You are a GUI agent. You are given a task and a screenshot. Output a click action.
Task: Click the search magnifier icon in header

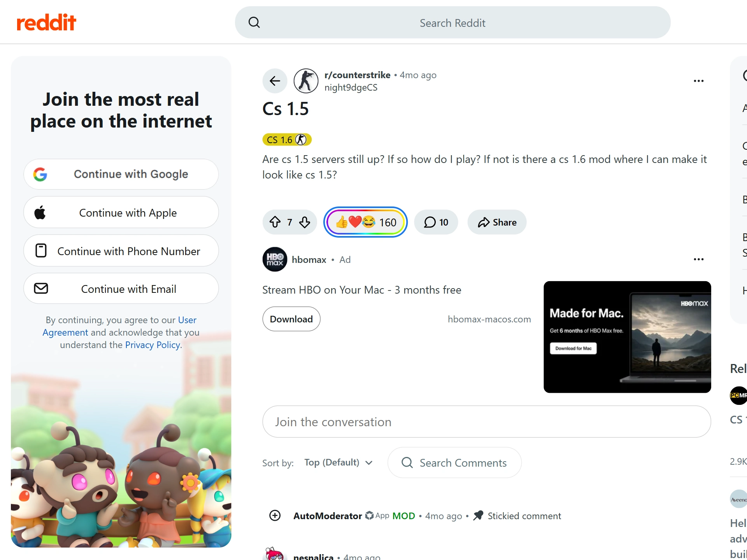click(254, 23)
